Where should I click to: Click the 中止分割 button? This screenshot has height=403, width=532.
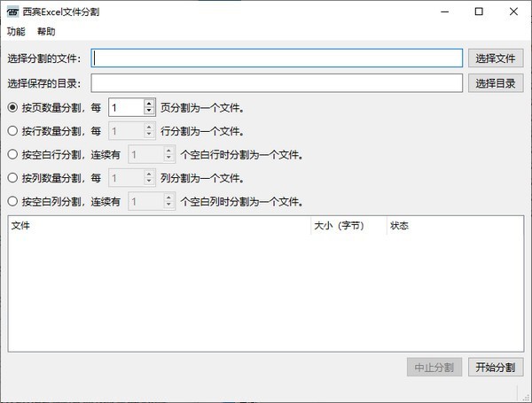434,367
